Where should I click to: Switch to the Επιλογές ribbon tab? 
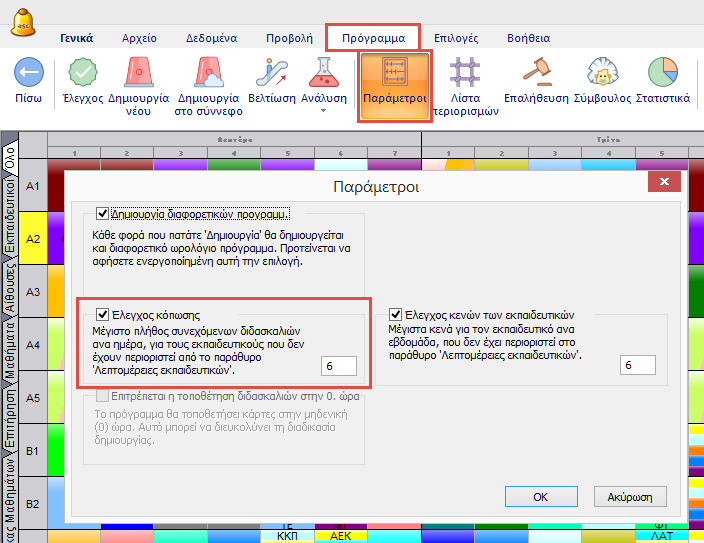point(456,38)
